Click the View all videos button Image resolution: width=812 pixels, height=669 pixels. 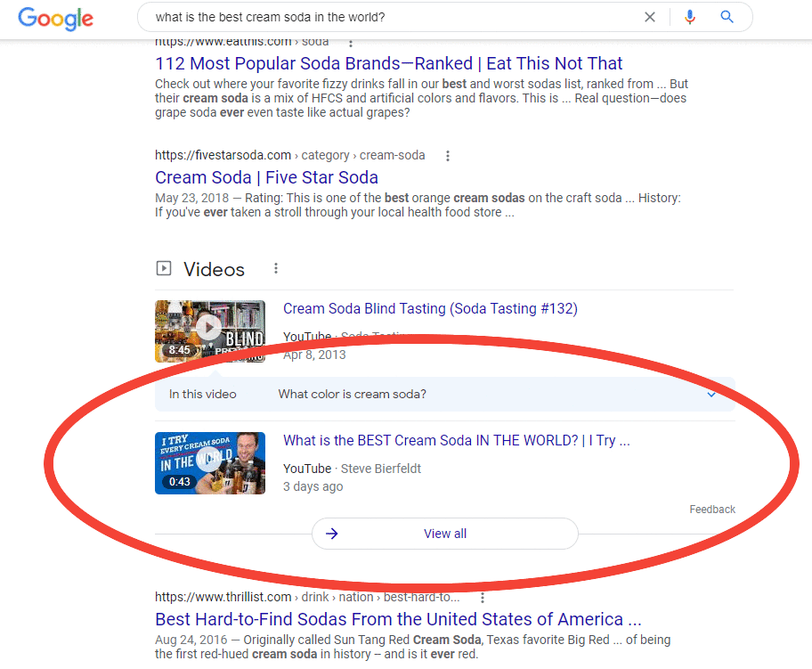pyautogui.click(x=445, y=534)
